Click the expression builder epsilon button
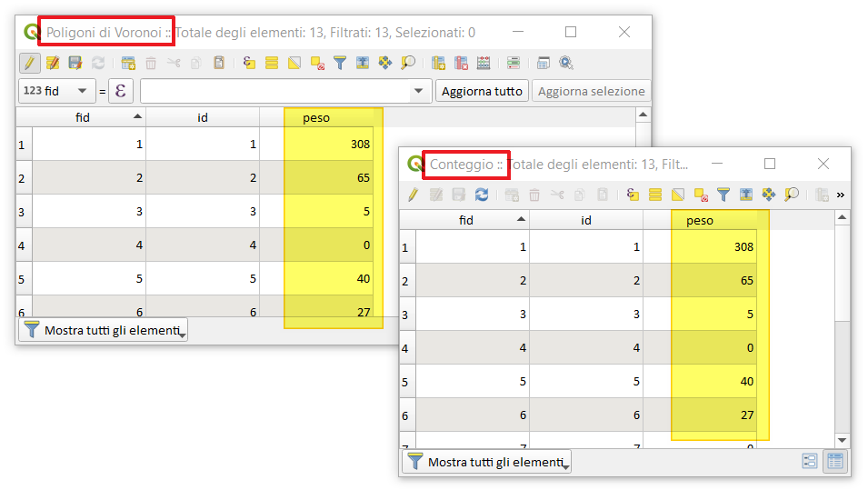This screenshot has height=490, width=868. click(x=121, y=91)
